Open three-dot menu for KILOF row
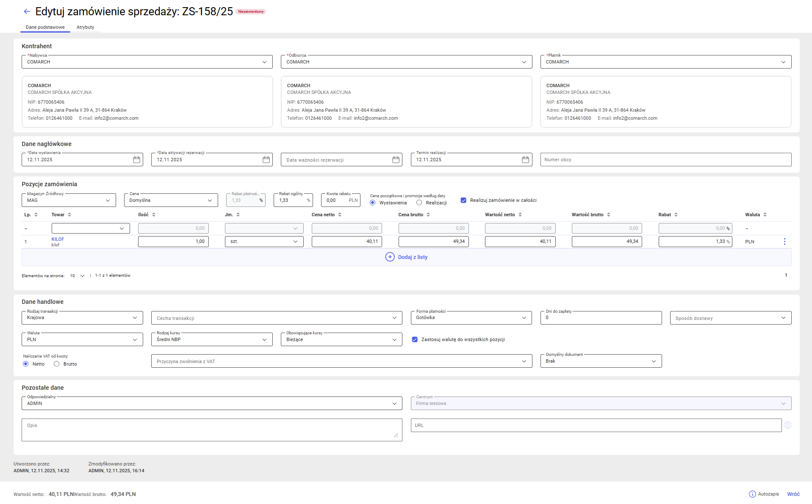This screenshot has height=504, width=812. tap(784, 241)
